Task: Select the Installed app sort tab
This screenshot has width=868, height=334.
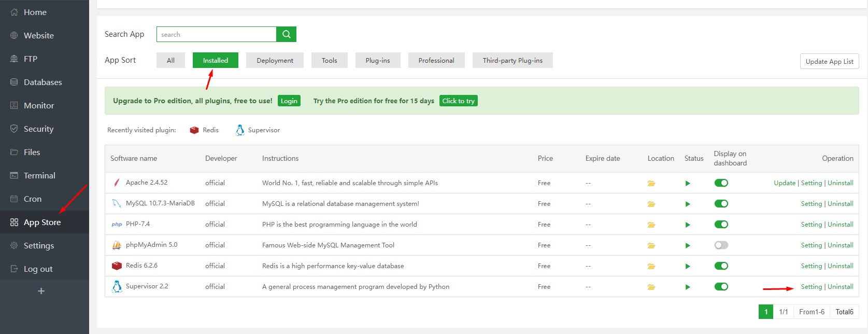Action: 216,60
